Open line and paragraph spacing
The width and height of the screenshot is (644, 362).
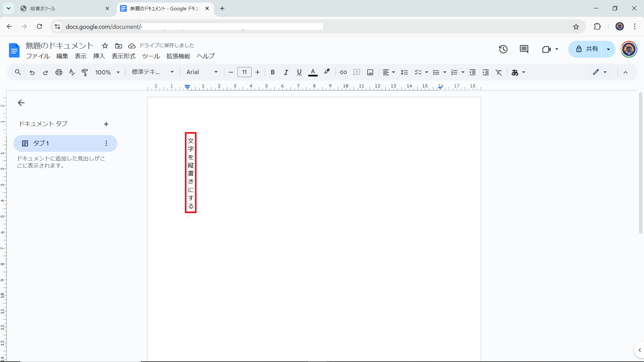[405, 72]
